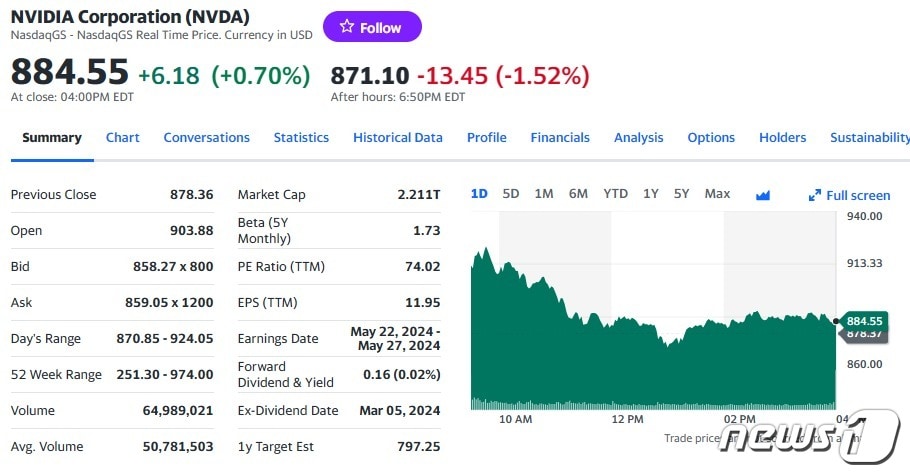Open the Sustainability tab

pos(869,138)
